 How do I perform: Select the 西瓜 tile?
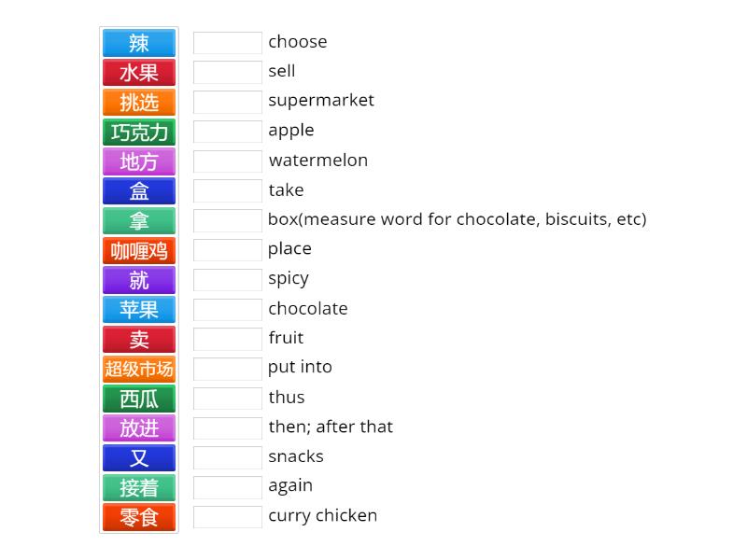click(139, 399)
